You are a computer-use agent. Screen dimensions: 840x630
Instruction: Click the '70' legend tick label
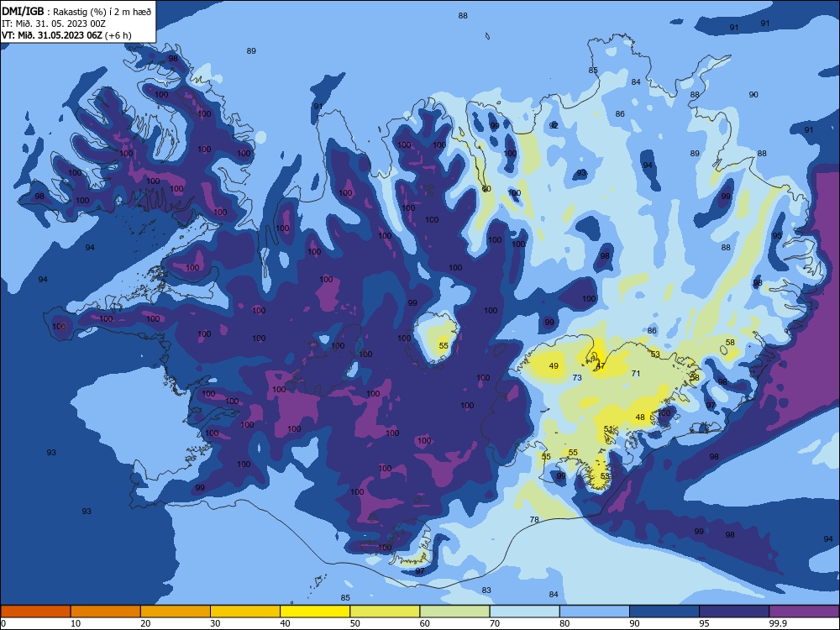(x=495, y=623)
